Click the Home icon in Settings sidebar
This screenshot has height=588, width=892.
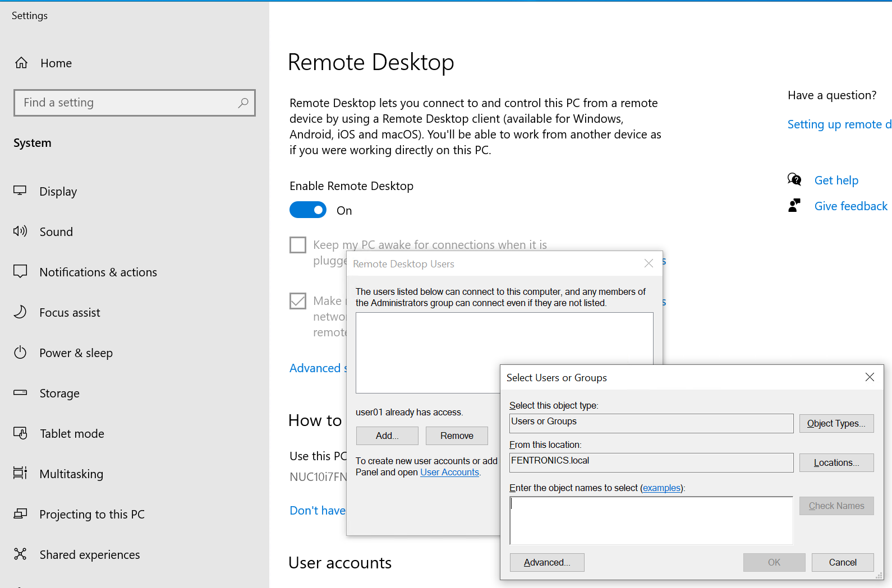pos(21,63)
